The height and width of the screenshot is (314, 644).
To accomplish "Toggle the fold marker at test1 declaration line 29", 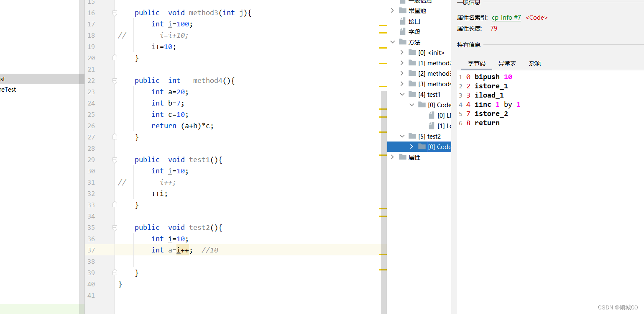I will pos(115,160).
